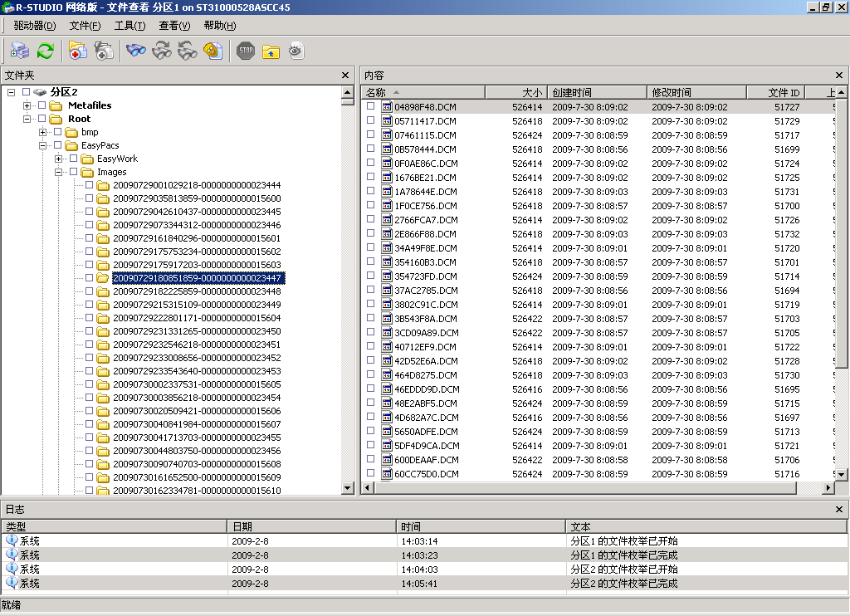Viewport: 850px width, 616px height.
Task: Click the STOP sign icon
Action: (246, 51)
